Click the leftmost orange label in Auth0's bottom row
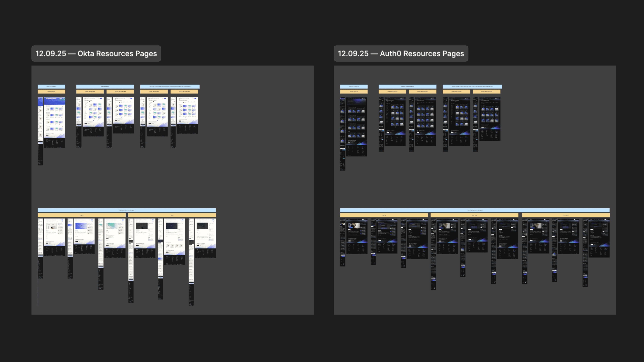This screenshot has height=362, width=644. tap(384, 215)
